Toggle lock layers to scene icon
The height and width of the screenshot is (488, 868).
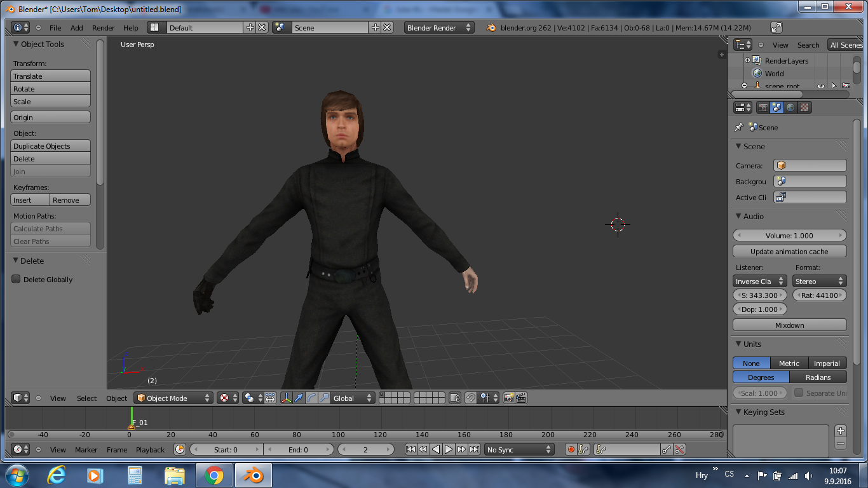[x=454, y=398]
